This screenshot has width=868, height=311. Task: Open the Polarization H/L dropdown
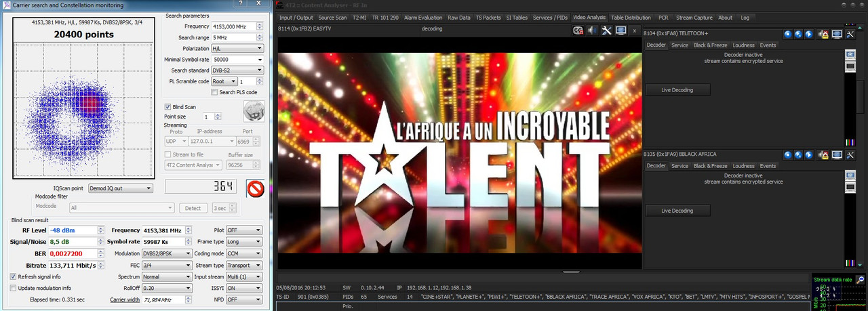click(237, 49)
